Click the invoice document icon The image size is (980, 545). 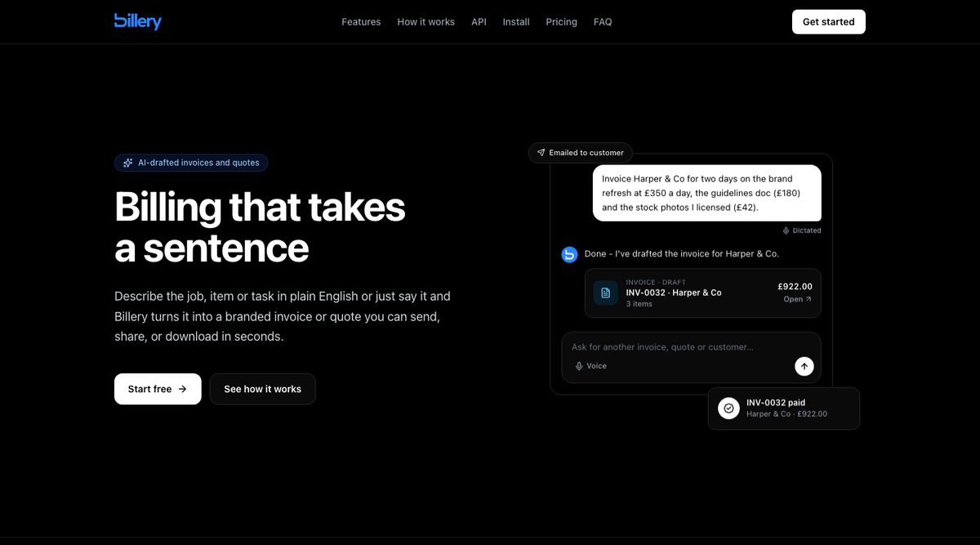605,293
